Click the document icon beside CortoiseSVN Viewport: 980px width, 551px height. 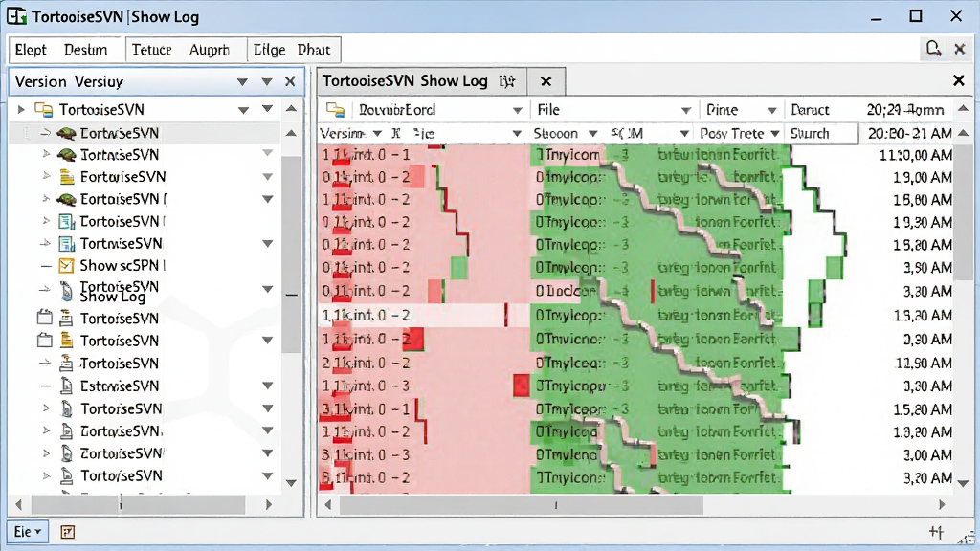point(66,221)
